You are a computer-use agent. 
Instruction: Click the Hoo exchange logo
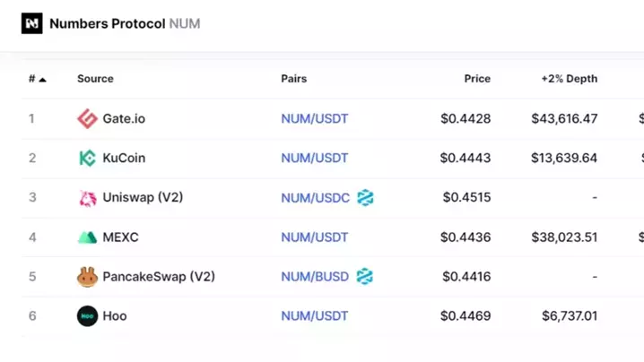point(87,316)
